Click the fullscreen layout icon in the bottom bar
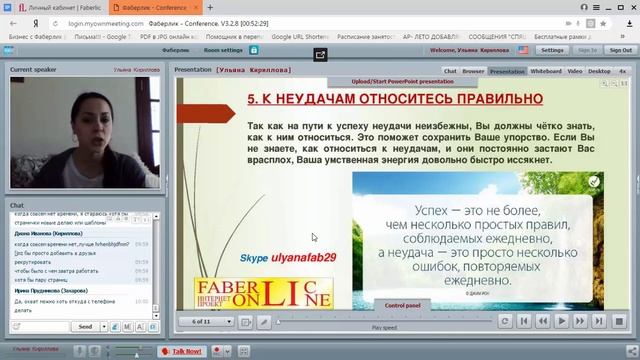 click(244, 351)
